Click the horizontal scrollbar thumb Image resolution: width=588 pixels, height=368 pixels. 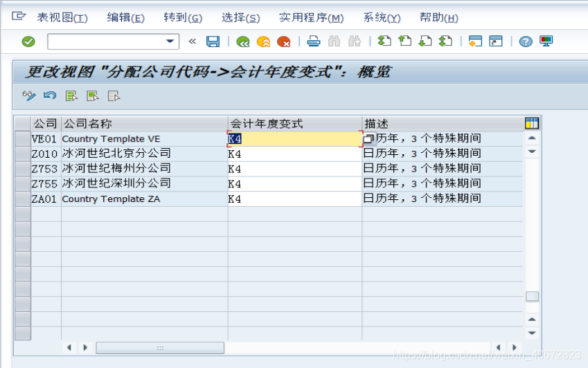[160, 348]
